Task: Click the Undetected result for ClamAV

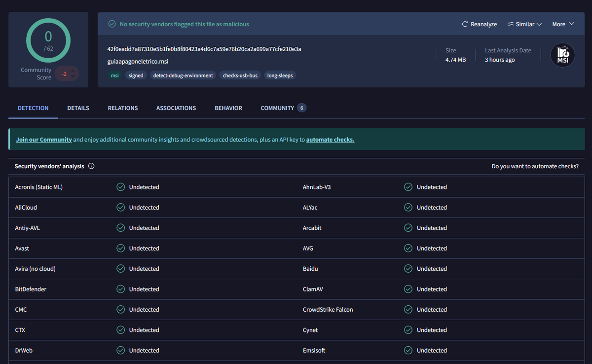Action: pyautogui.click(x=432, y=289)
